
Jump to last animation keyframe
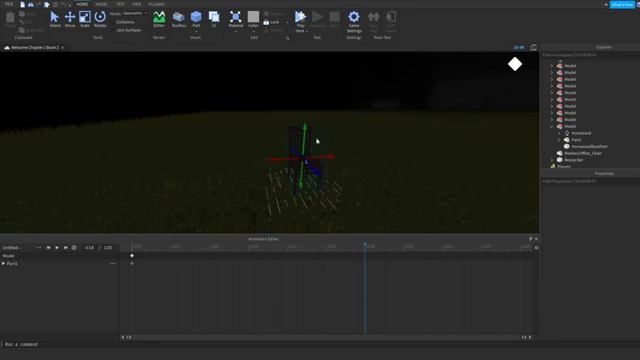tap(65, 247)
